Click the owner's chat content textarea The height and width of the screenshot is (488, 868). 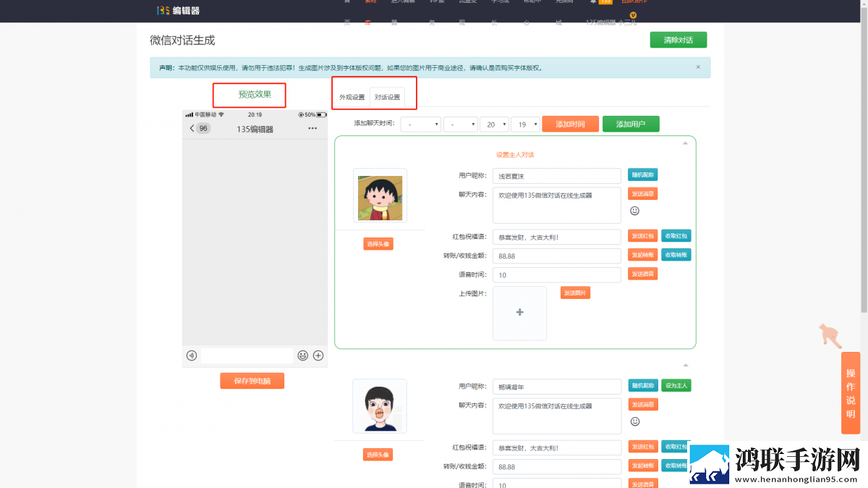pos(556,206)
